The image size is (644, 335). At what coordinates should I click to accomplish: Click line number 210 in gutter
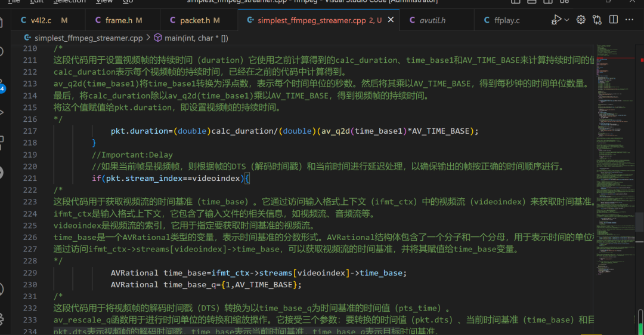[x=30, y=48]
